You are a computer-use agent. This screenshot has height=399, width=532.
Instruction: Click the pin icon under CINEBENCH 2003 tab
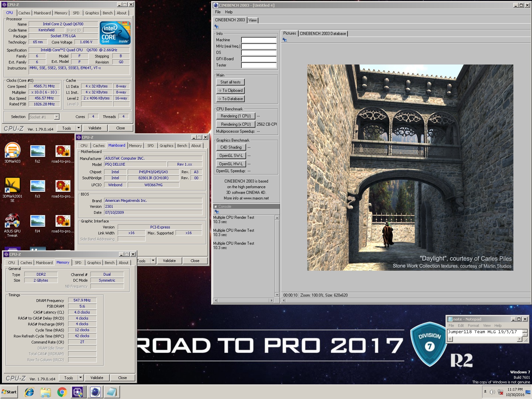point(217,26)
